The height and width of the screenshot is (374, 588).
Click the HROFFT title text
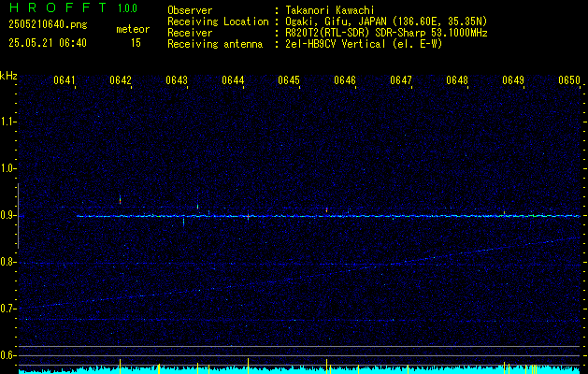(x=58, y=7)
